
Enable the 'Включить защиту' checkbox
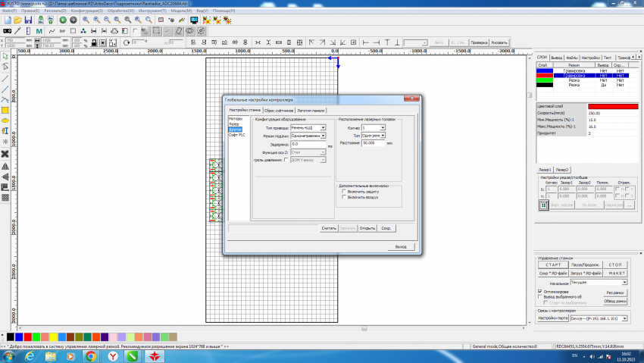click(343, 192)
